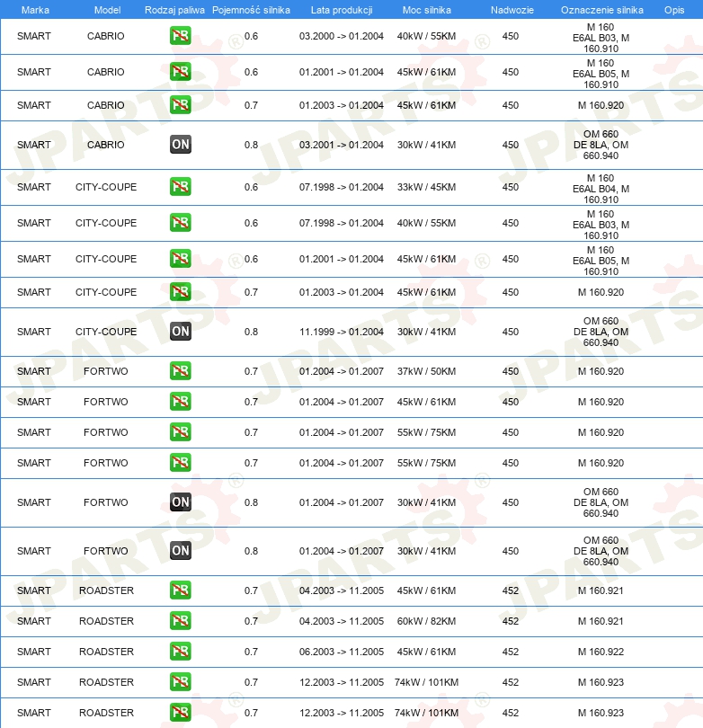The height and width of the screenshot is (728, 703).
Task: Click the Nadwozie column header
Action: [512, 10]
